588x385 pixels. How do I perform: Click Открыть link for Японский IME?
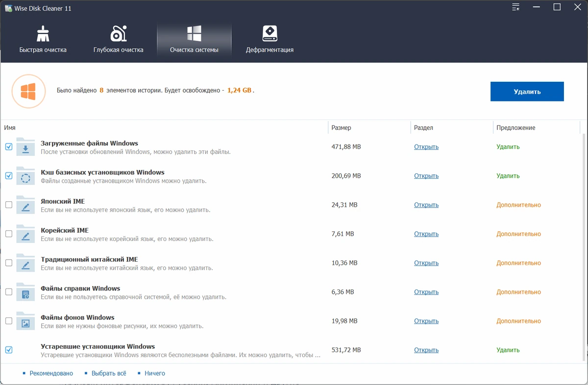(x=426, y=205)
